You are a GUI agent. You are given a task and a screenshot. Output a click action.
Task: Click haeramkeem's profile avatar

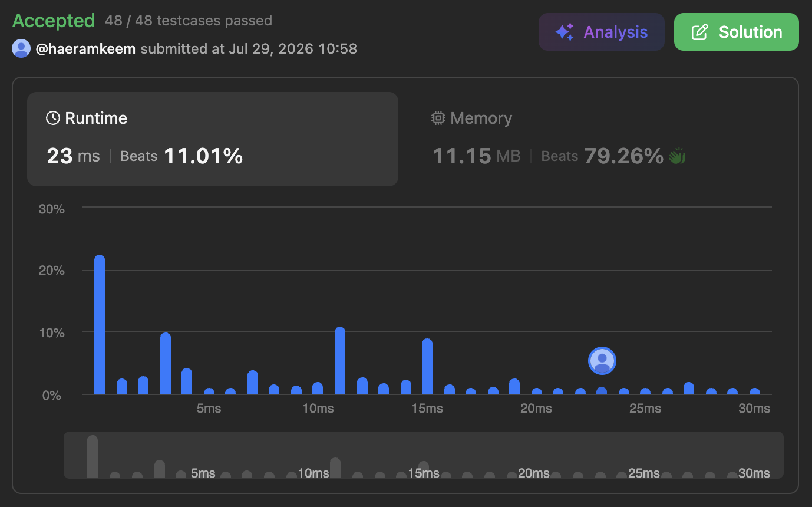point(21,48)
